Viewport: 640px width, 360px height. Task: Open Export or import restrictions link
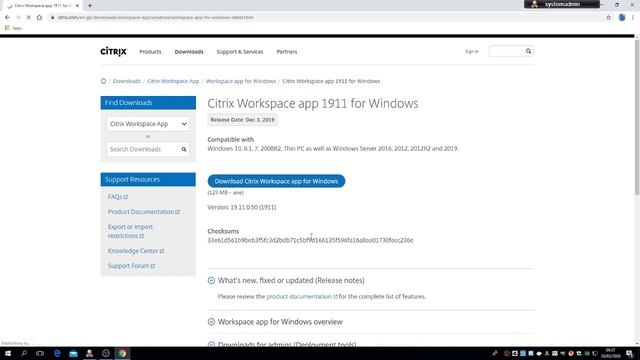coord(130,231)
